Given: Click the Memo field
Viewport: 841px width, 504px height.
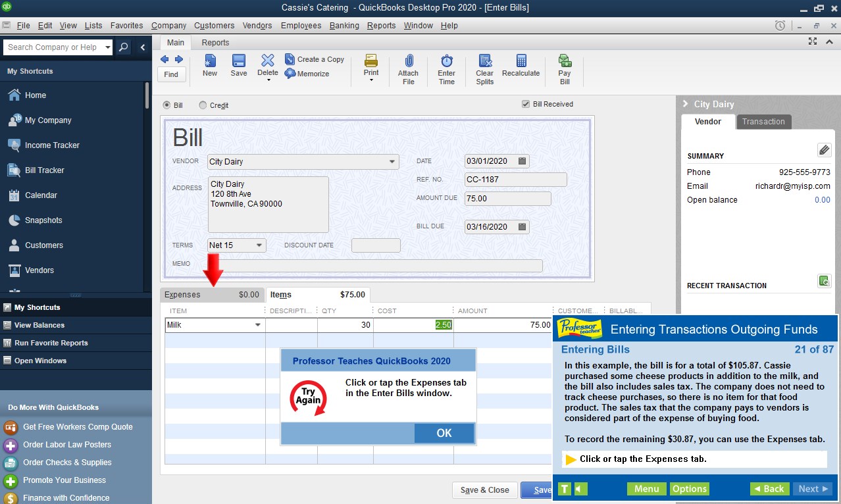Looking at the screenshot, I should (376, 265).
